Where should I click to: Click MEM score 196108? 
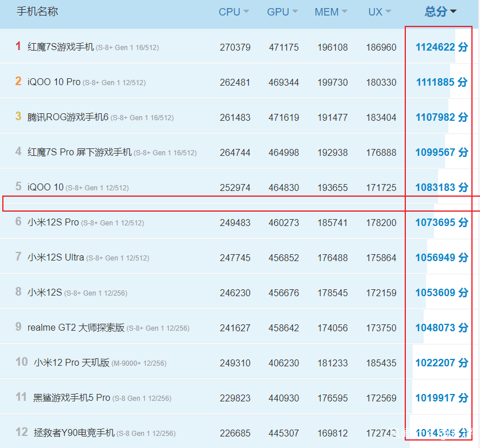[332, 48]
